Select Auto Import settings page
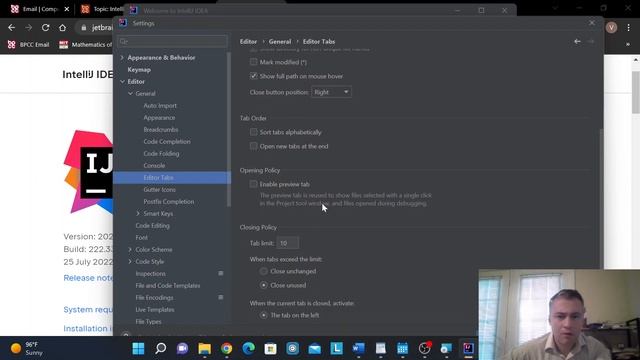 pos(160,105)
